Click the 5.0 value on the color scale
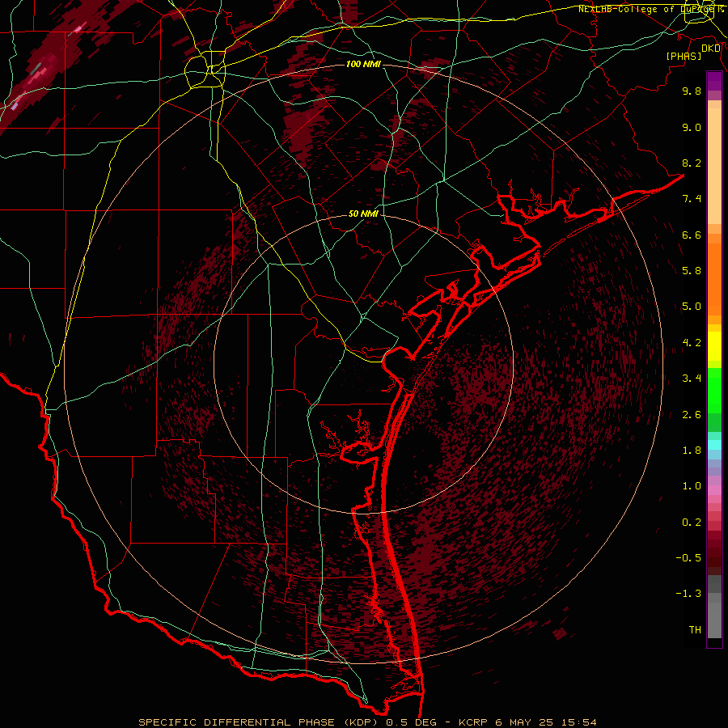The image size is (728, 728). coord(692,307)
